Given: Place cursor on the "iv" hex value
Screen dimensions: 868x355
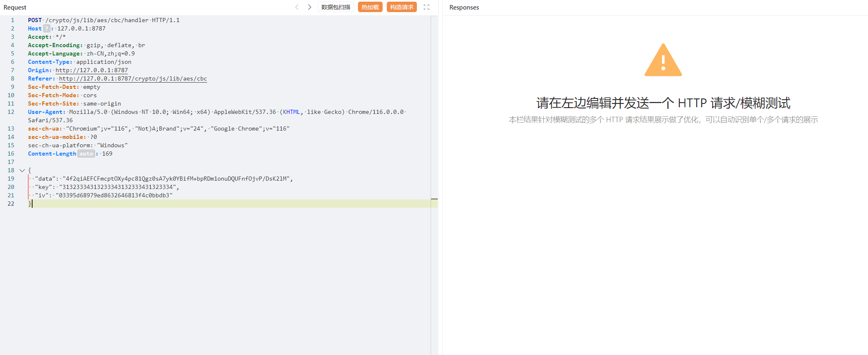Looking at the screenshot, I should (114, 195).
